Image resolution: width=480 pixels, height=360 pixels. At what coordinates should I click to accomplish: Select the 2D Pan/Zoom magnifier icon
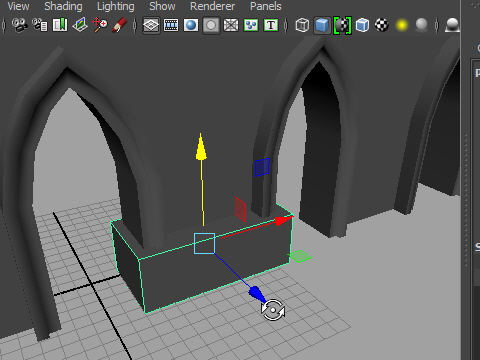(x=100, y=25)
